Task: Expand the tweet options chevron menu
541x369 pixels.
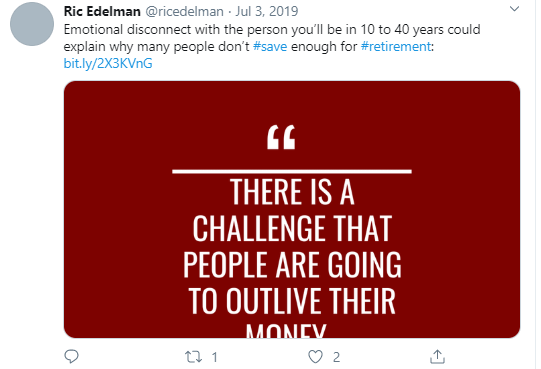Action: pos(514,9)
